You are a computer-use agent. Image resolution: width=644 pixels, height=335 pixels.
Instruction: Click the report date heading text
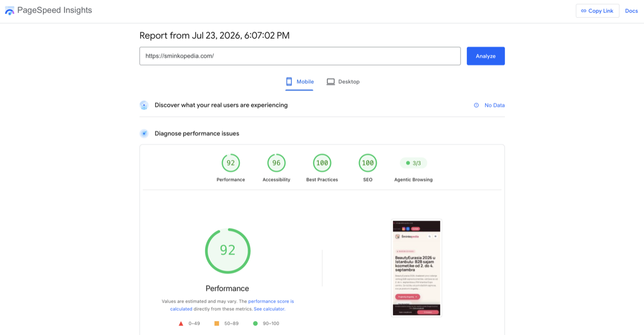pyautogui.click(x=215, y=35)
